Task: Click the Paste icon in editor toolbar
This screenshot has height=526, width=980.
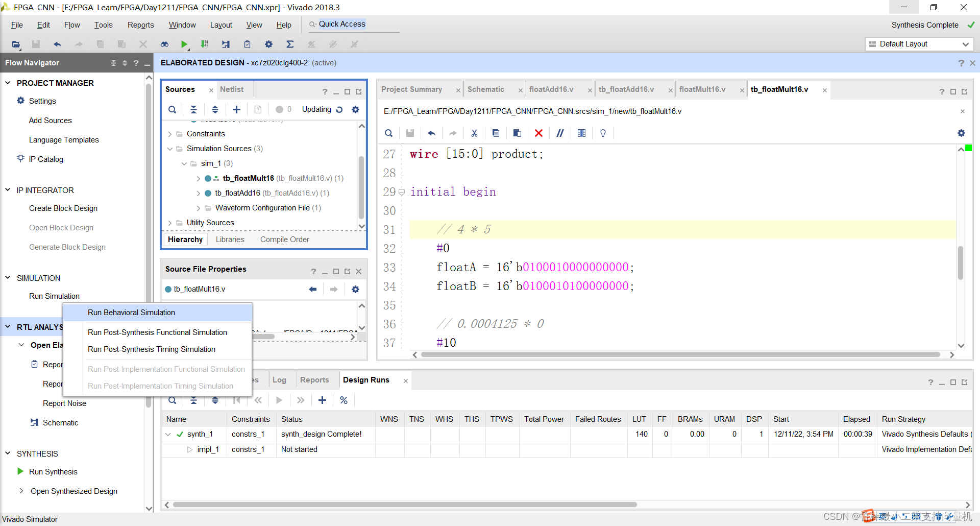Action: (x=517, y=133)
